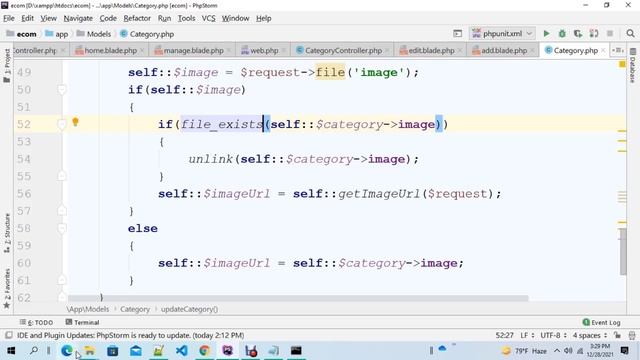
Task: Open Search Everywhere magnifier
Action: point(630,33)
